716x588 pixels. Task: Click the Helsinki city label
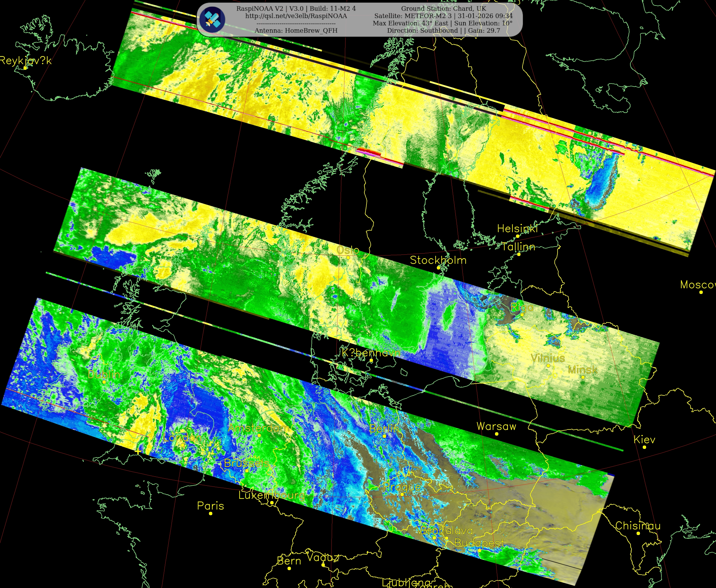[517, 229]
